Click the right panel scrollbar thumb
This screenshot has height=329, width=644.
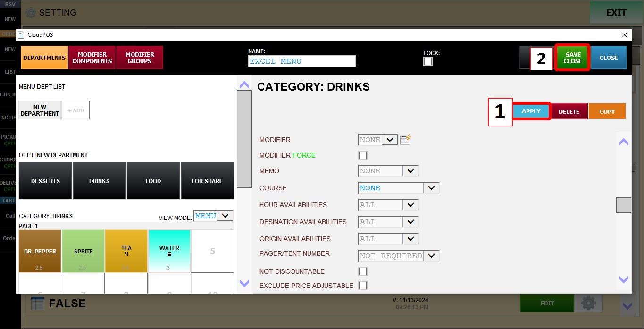[x=623, y=205]
